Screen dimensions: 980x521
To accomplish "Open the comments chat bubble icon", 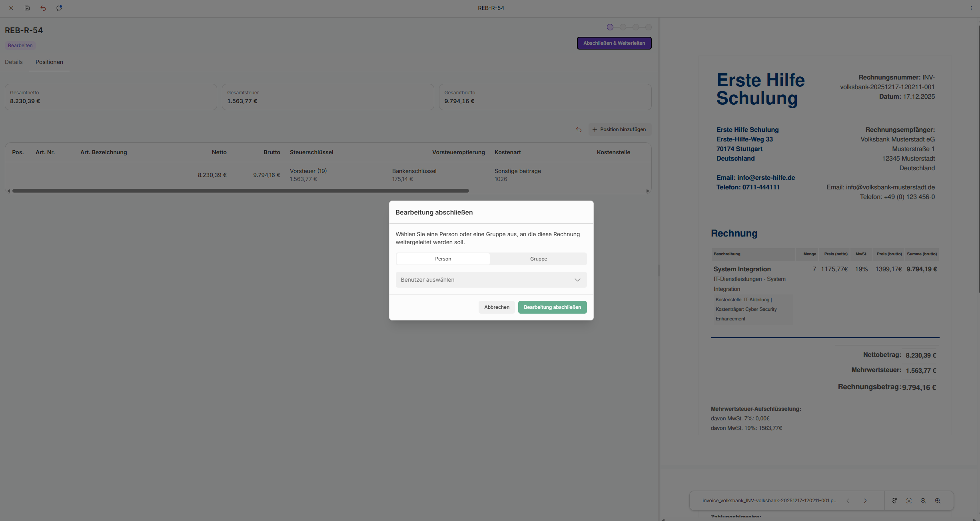I will 59,8.
